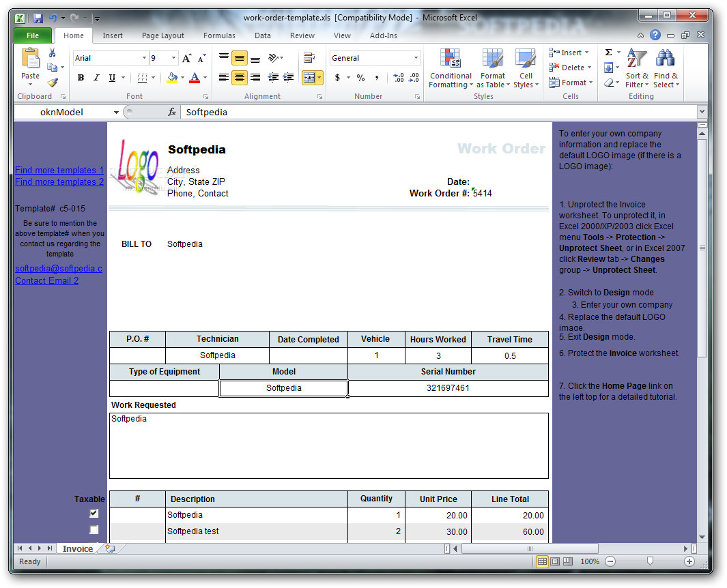Open the Find more templates 2 link
Image resolution: width=727 pixels, height=588 pixels.
59,181
